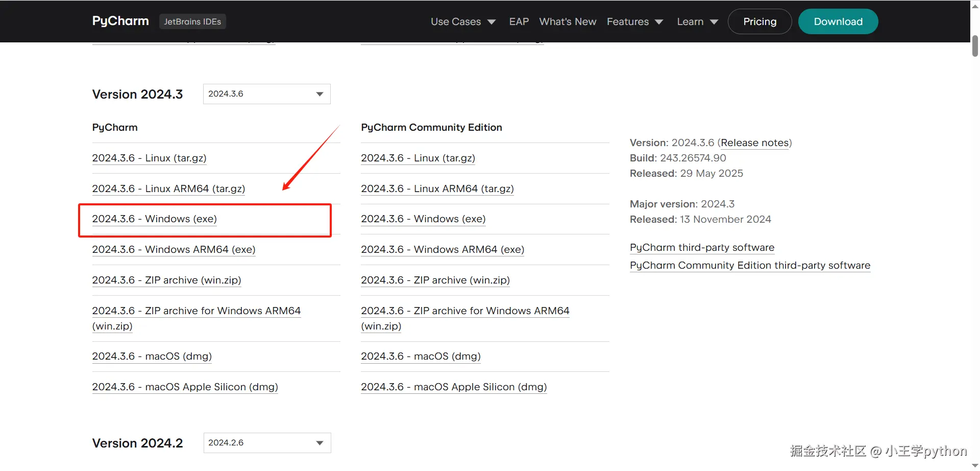980x471 pixels.
Task: Download PyCharm 2024.3.6 Linux ARM64 (tar.gz)
Action: [x=168, y=189]
